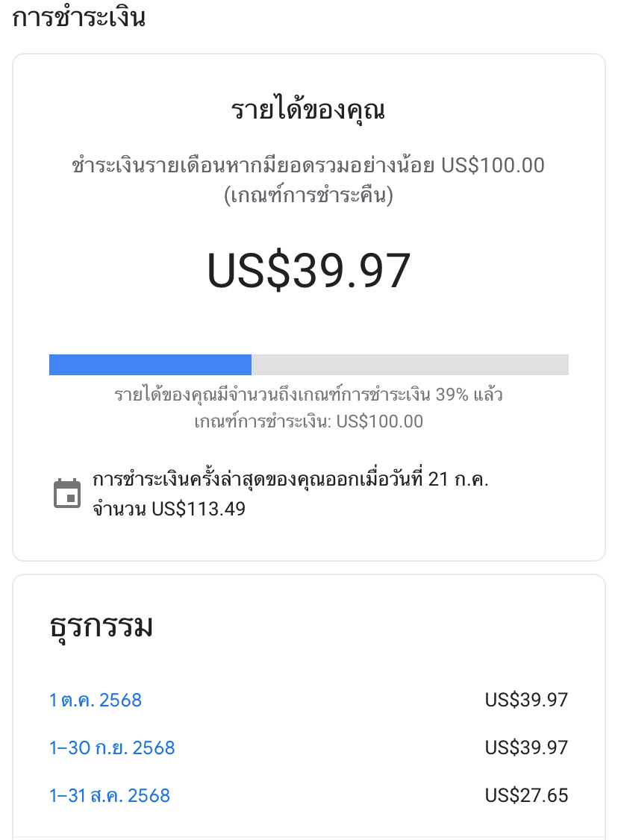Click the calendar icon beside last payment info
The width and height of the screenshot is (618, 840).
[x=67, y=494]
